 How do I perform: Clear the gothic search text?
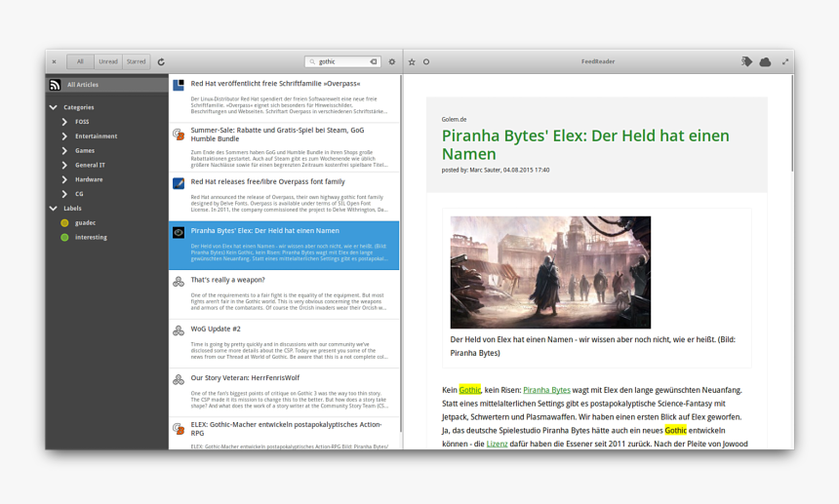[x=374, y=62]
